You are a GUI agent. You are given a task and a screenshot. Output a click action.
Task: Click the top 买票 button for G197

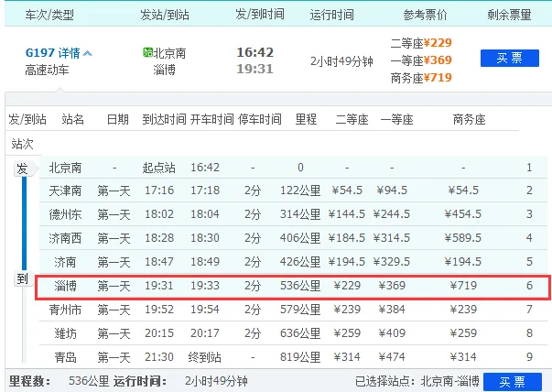click(509, 58)
